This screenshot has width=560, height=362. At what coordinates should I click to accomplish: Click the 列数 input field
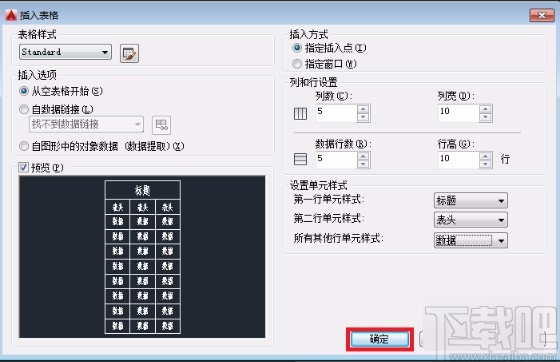(x=336, y=113)
